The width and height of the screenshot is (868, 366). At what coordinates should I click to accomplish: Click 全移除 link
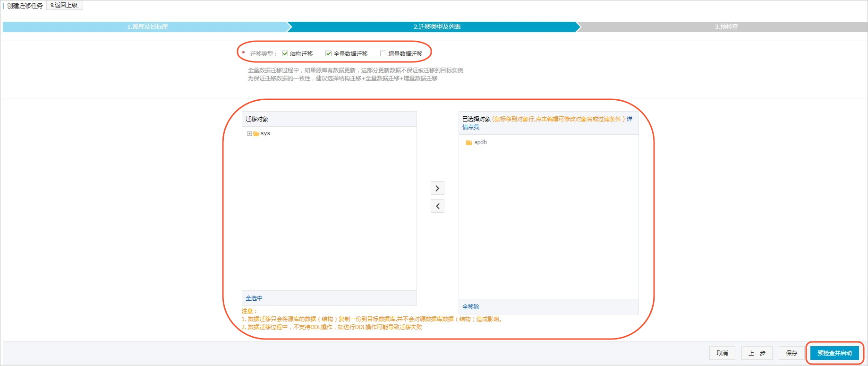pyautogui.click(x=471, y=307)
